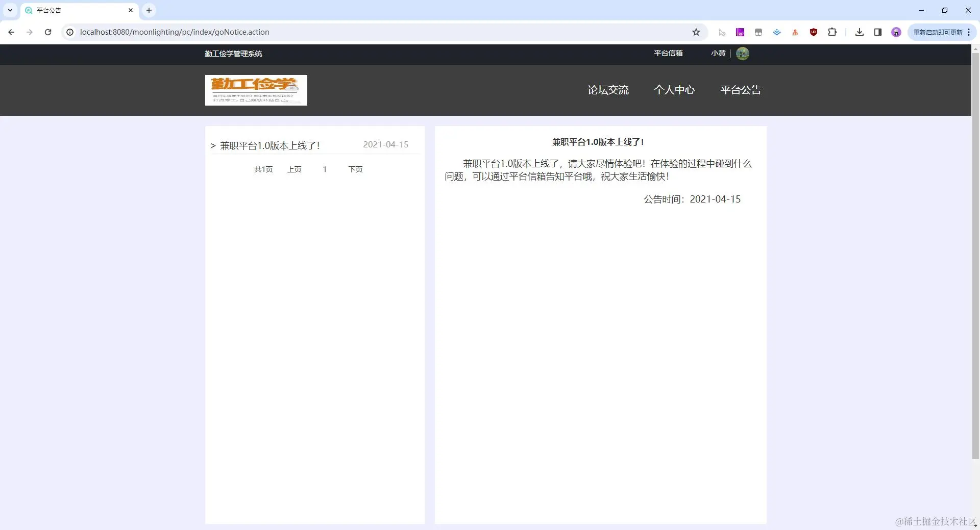Image resolution: width=980 pixels, height=530 pixels.
Task: Click the 公告时间:2021-04-15 text
Action: click(x=692, y=199)
